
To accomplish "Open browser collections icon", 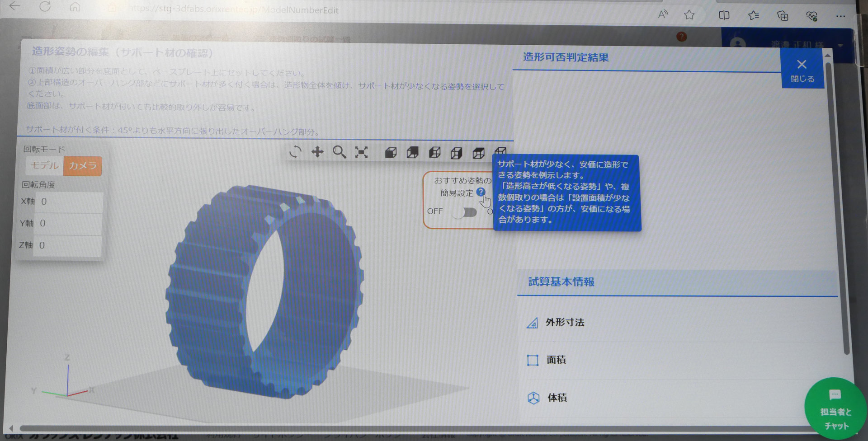I will click(x=783, y=16).
